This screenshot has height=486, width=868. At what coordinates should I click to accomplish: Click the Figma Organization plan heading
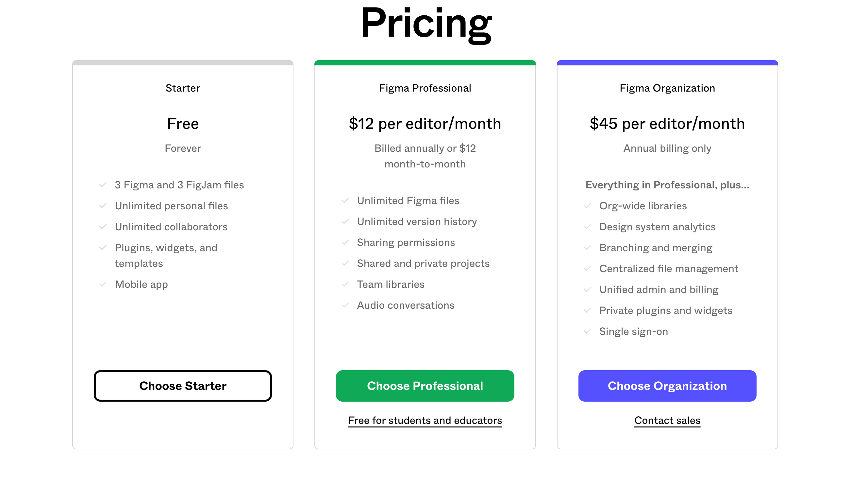(x=667, y=88)
